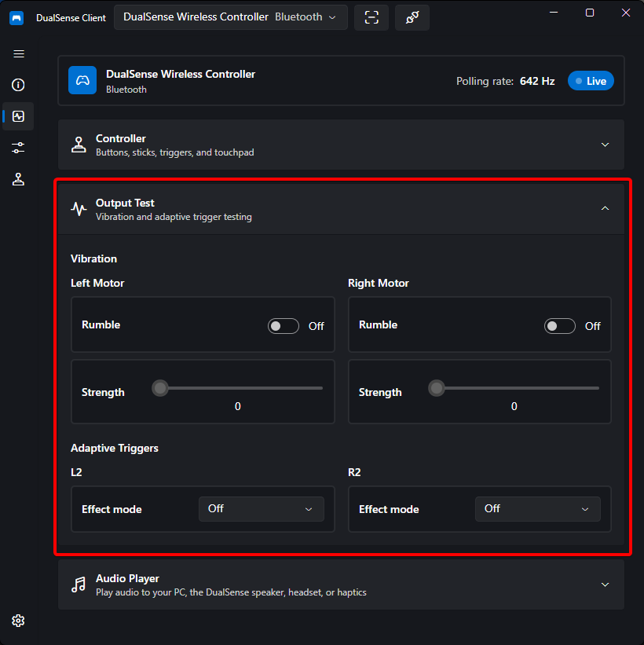Screen dimensions: 644x645
Task: Click the 642 Hz polling rate value
Action: (537, 82)
